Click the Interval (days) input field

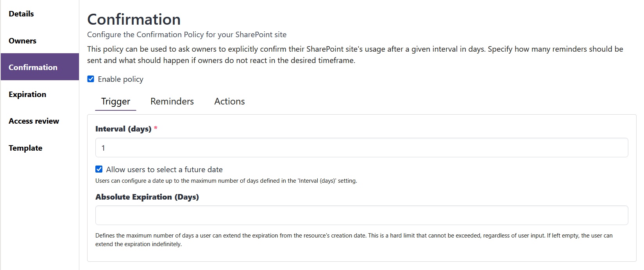click(361, 148)
